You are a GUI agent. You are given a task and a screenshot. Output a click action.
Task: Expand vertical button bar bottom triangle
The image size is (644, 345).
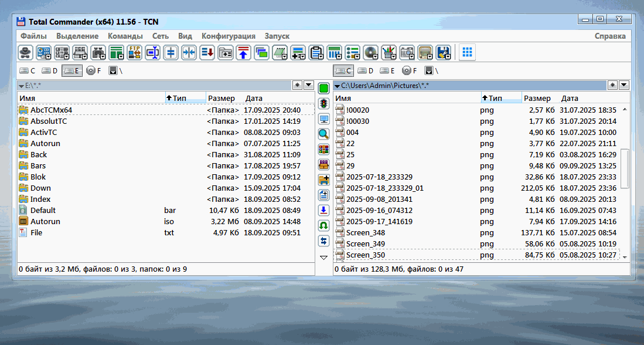(323, 258)
